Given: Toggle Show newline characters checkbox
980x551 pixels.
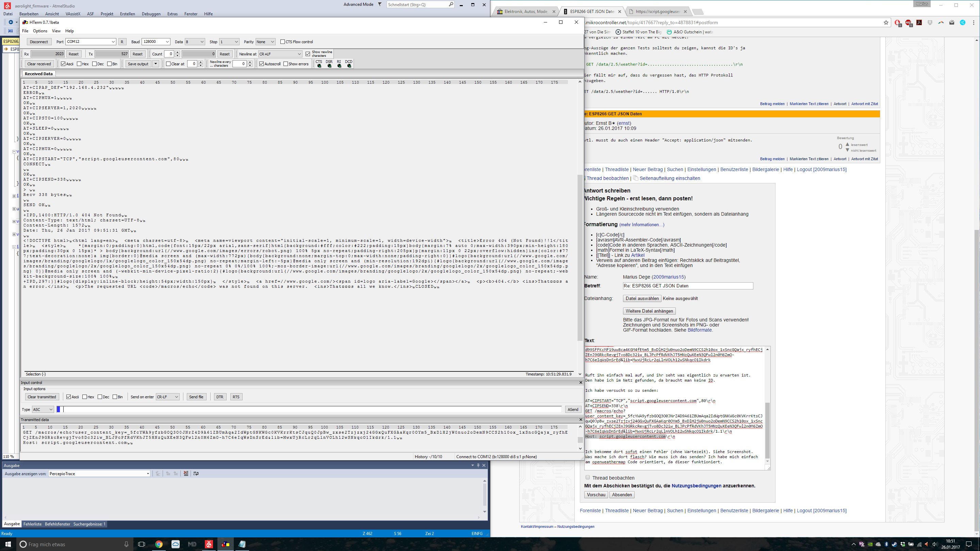Looking at the screenshot, I should (x=308, y=54).
